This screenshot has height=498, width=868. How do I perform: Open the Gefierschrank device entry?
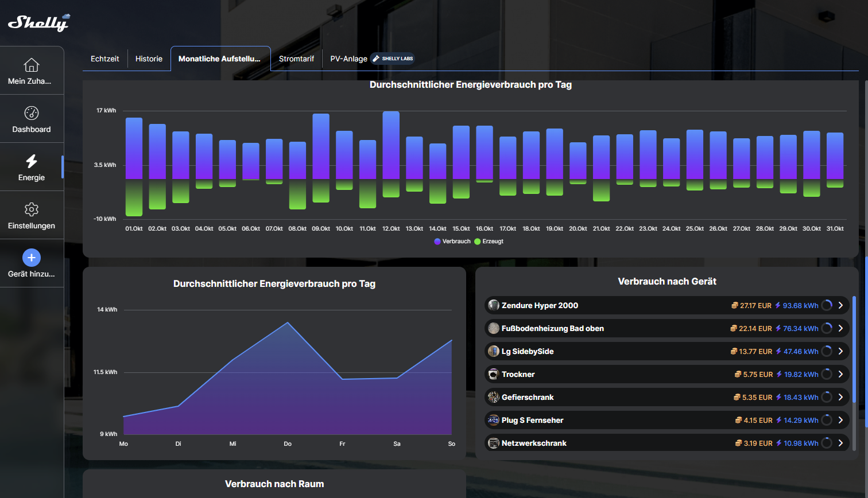click(x=528, y=397)
